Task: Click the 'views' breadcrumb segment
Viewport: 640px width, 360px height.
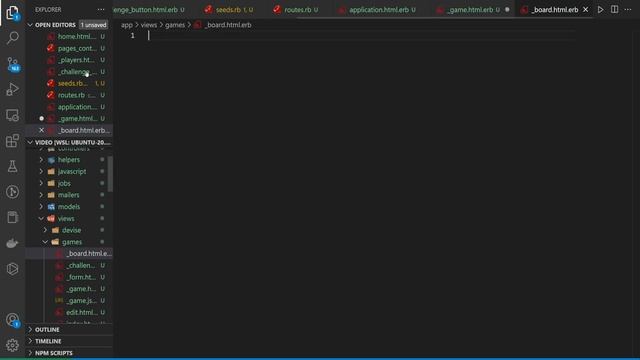Action: [x=149, y=25]
